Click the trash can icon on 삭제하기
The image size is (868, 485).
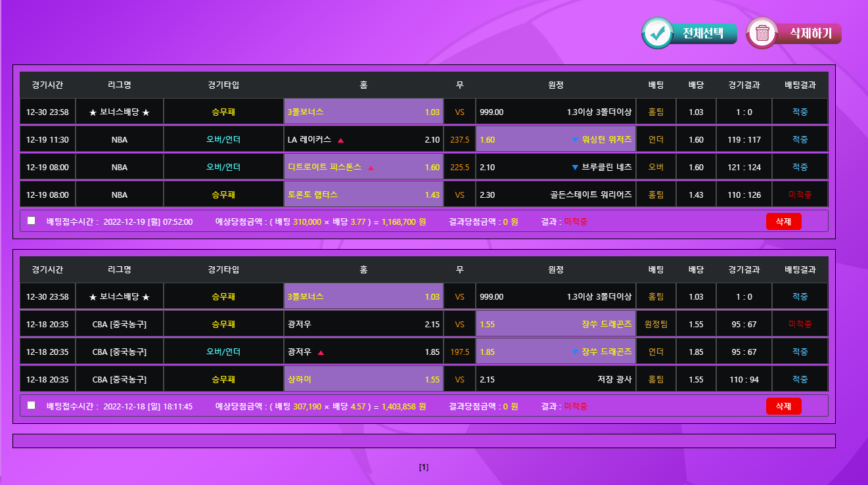[x=762, y=33]
